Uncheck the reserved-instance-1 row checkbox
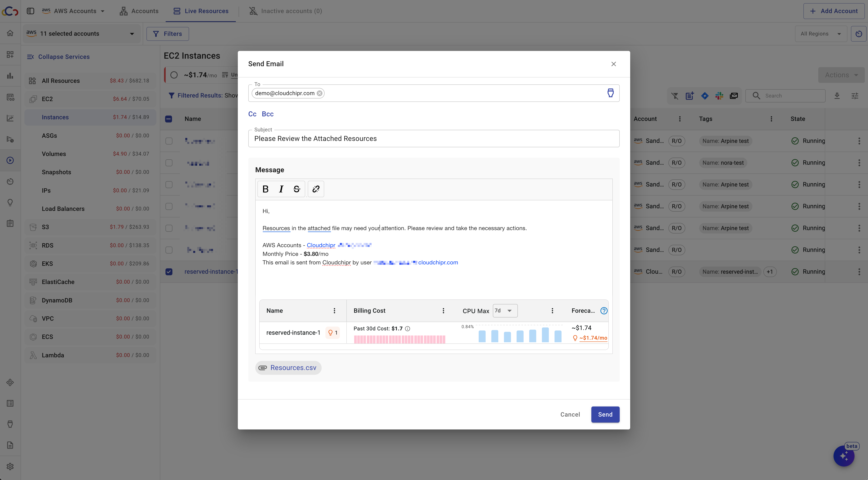The height and width of the screenshot is (480, 868). coord(169,272)
